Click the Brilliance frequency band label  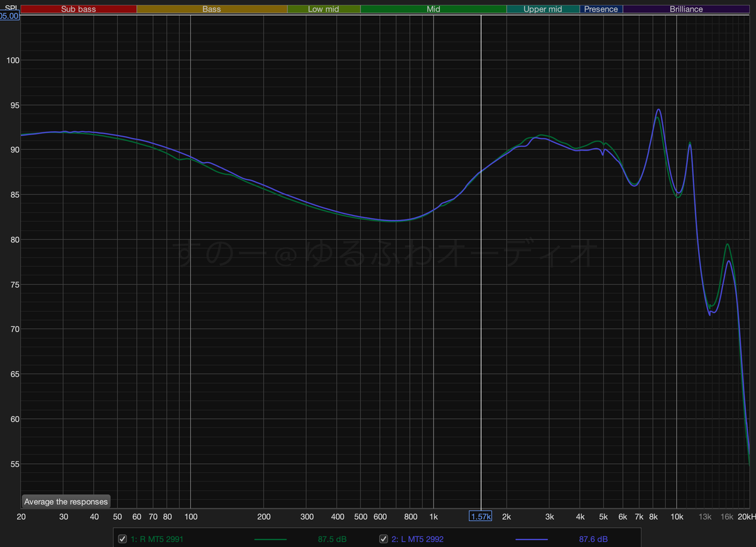pyautogui.click(x=687, y=9)
